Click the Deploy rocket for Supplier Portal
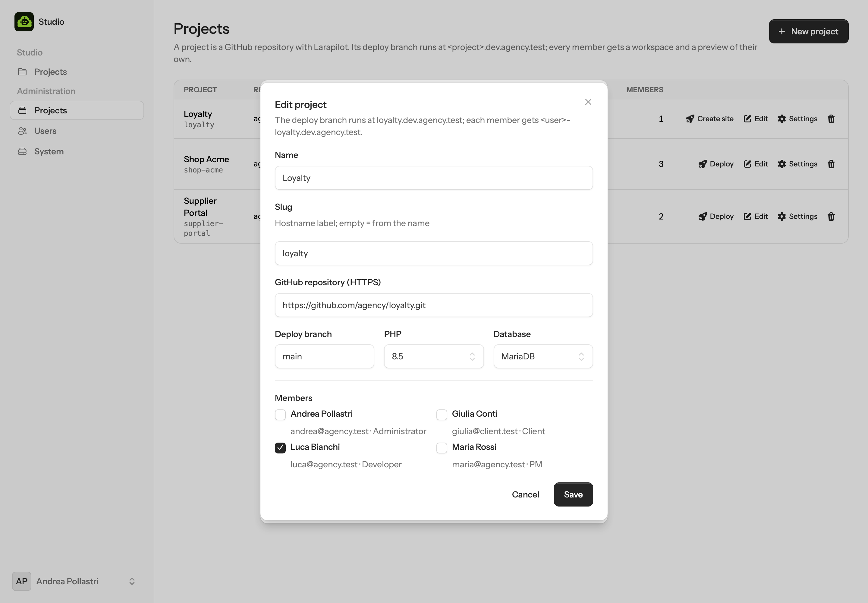868x603 pixels. (x=702, y=216)
